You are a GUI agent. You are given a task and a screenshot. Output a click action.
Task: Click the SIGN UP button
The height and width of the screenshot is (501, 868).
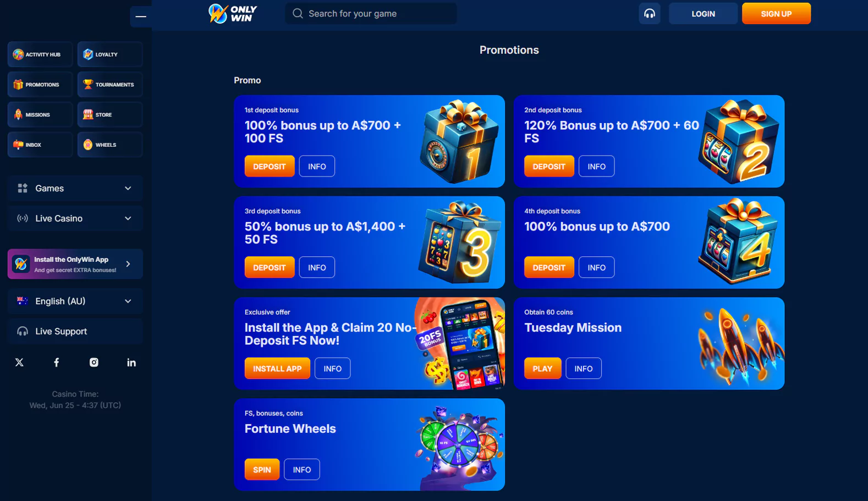click(x=776, y=14)
